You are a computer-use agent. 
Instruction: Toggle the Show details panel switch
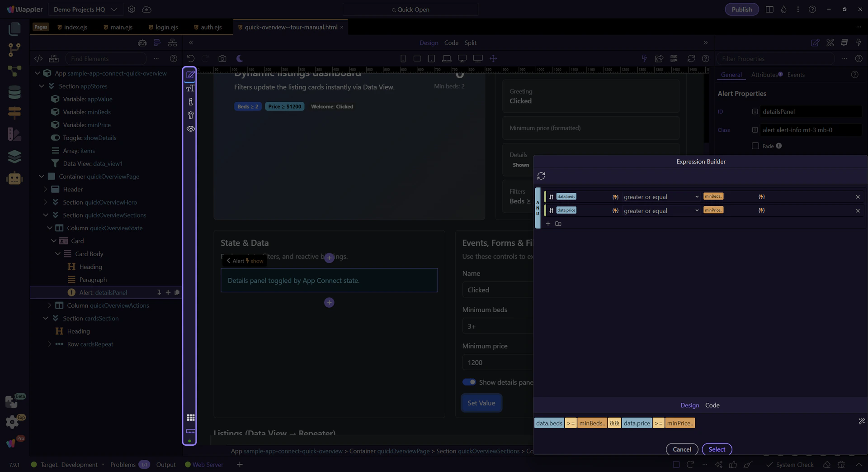469,382
